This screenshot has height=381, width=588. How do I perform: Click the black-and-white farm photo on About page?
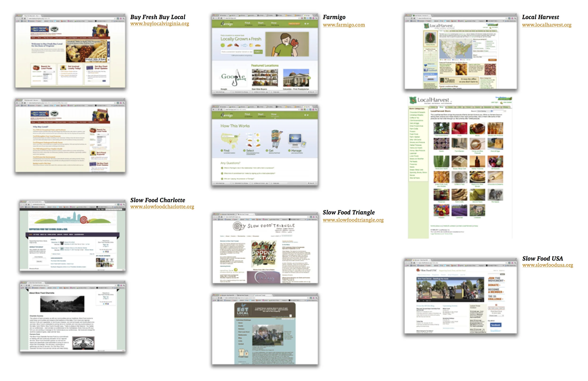62,304
